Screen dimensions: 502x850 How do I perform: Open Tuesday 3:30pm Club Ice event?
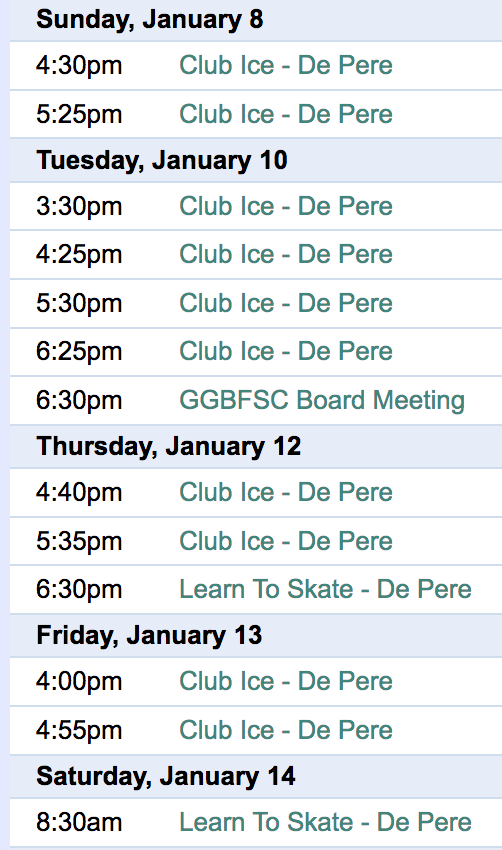(x=286, y=207)
